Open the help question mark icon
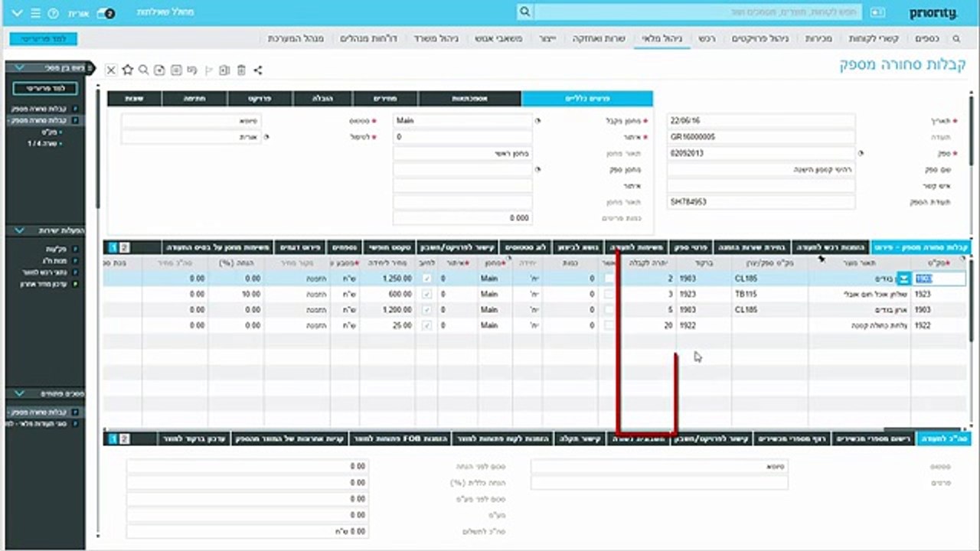 coord(53,14)
